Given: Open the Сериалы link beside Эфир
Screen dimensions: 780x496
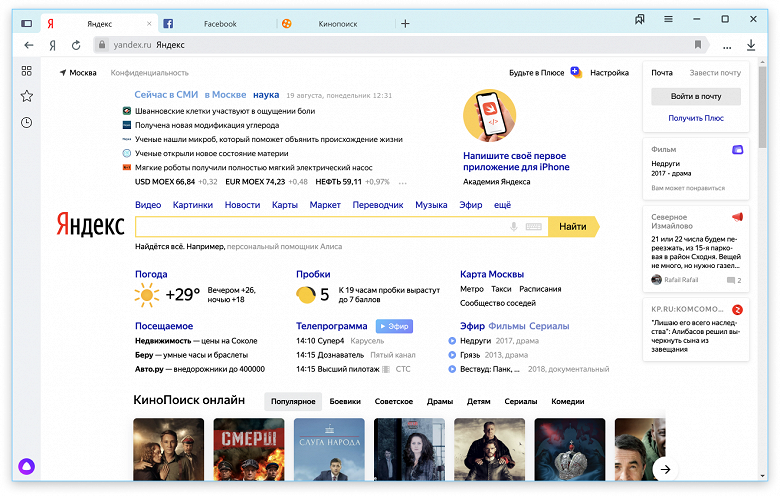Looking at the screenshot, I should pyautogui.click(x=549, y=326).
